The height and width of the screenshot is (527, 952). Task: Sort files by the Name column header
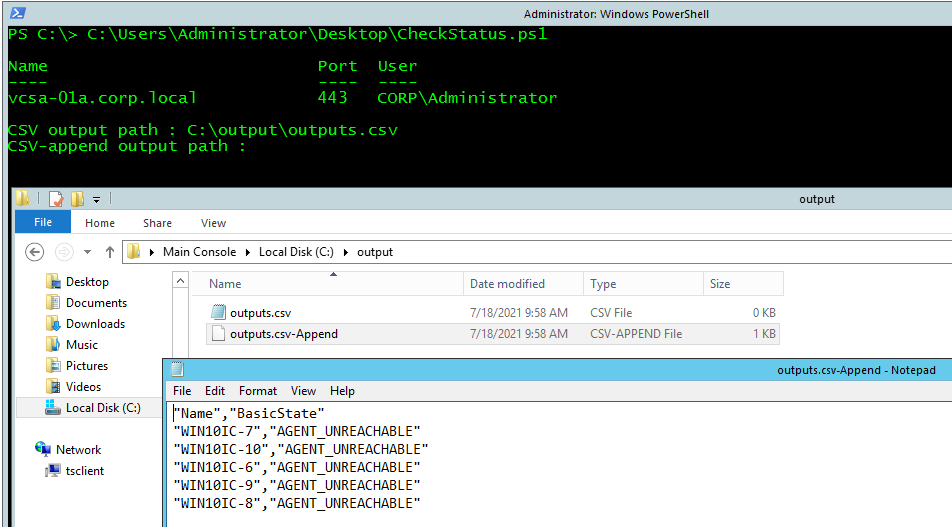coord(327,284)
